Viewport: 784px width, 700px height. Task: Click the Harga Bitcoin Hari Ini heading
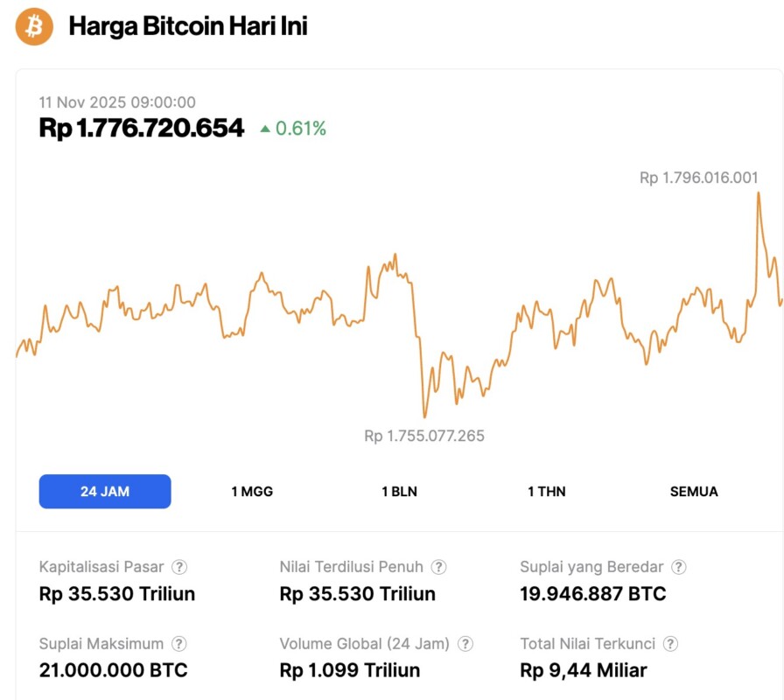click(x=188, y=27)
